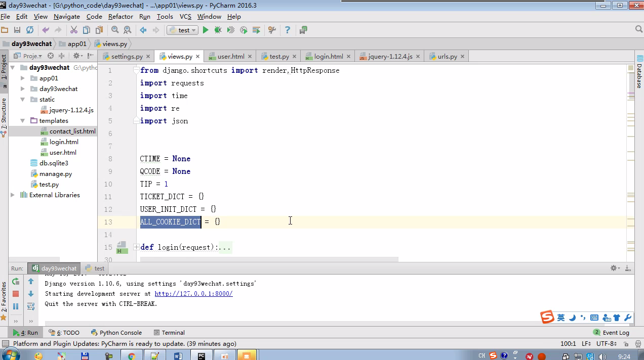The height and width of the screenshot is (360, 644).
Task: Rerun day93wechat using green rerun icon
Action: point(16,282)
